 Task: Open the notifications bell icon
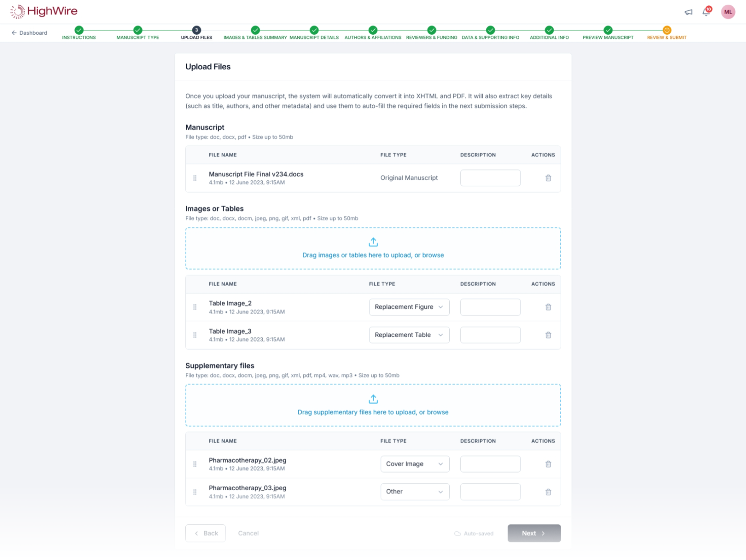point(706,12)
